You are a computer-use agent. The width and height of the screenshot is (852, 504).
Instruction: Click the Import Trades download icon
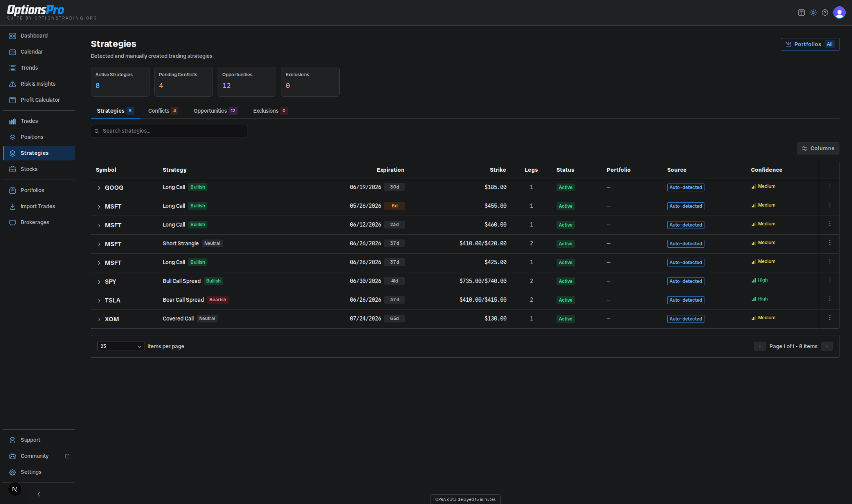tap(13, 207)
